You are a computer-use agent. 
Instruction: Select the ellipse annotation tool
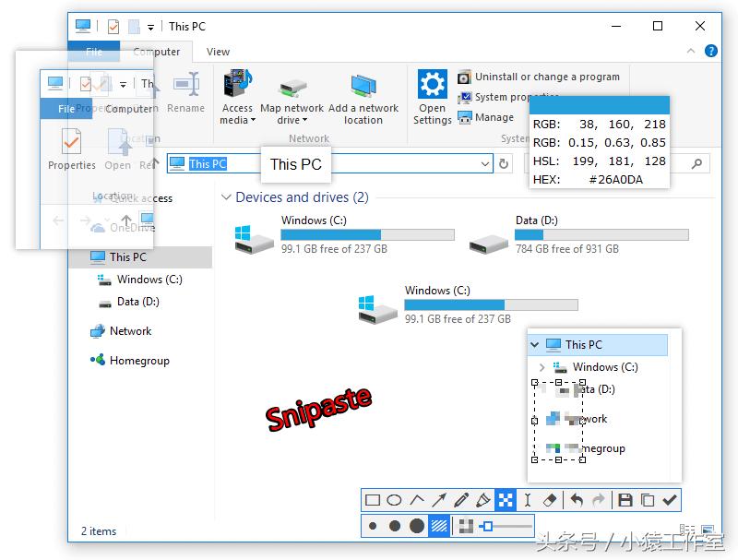pos(394,499)
